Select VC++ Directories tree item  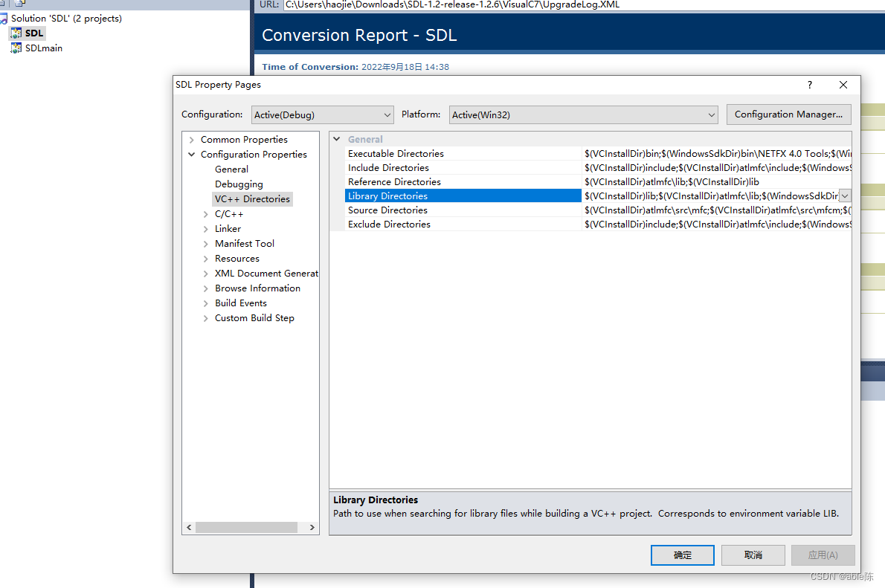(252, 198)
